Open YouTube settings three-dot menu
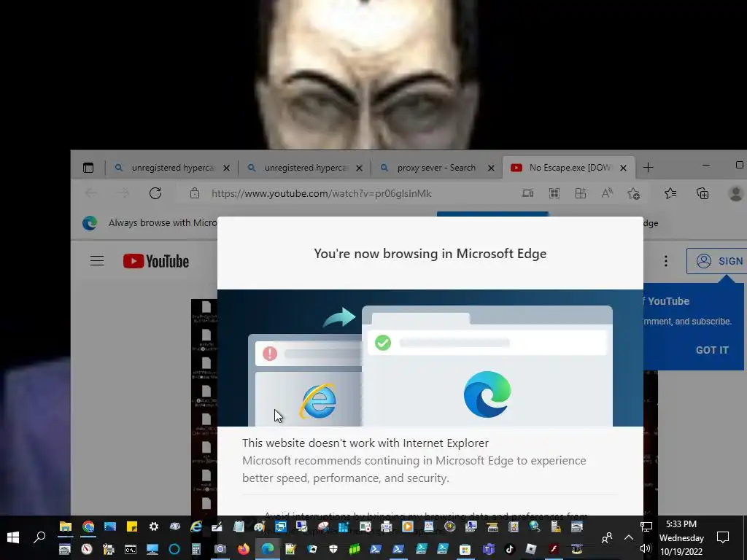 point(666,261)
